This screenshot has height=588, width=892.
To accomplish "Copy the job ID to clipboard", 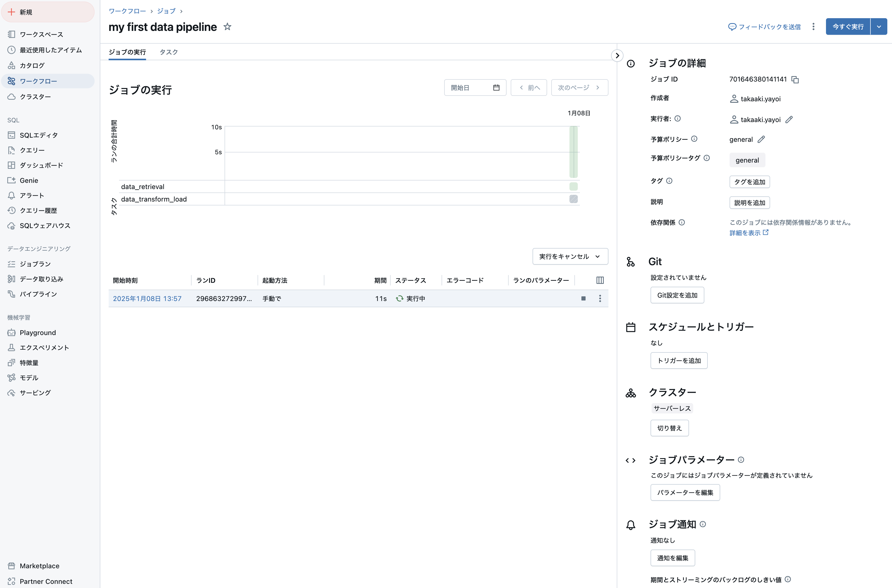I will coord(795,79).
